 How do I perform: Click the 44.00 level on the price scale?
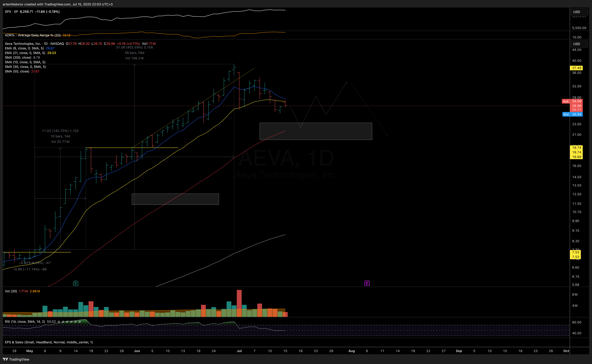tap(577, 50)
